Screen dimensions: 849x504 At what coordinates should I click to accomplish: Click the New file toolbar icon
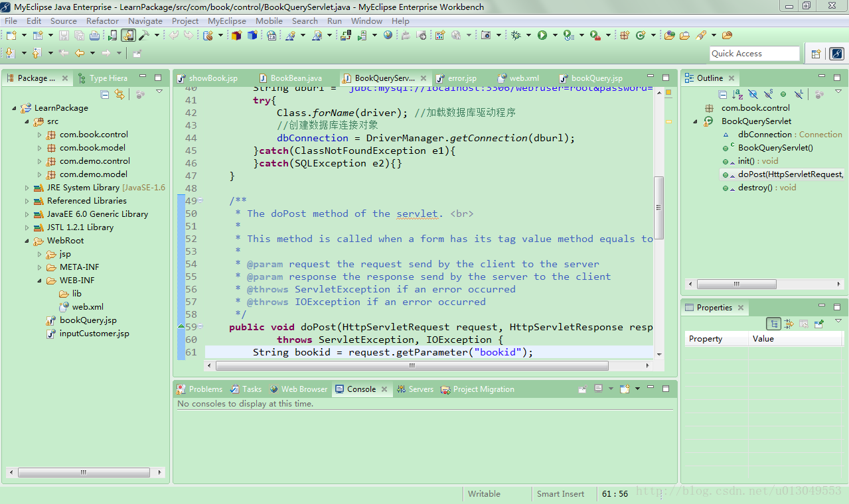coord(11,35)
